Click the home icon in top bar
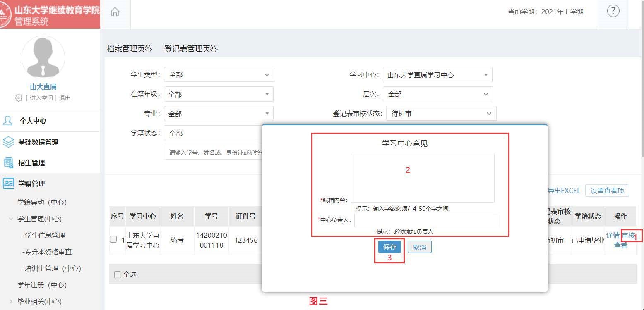This screenshot has width=644, height=310. pyautogui.click(x=115, y=12)
